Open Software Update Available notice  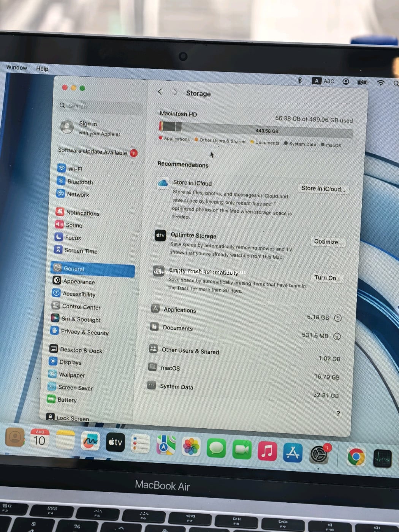click(97, 152)
